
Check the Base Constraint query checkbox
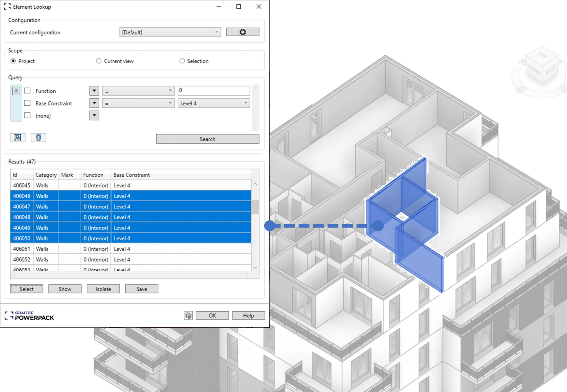click(x=27, y=103)
